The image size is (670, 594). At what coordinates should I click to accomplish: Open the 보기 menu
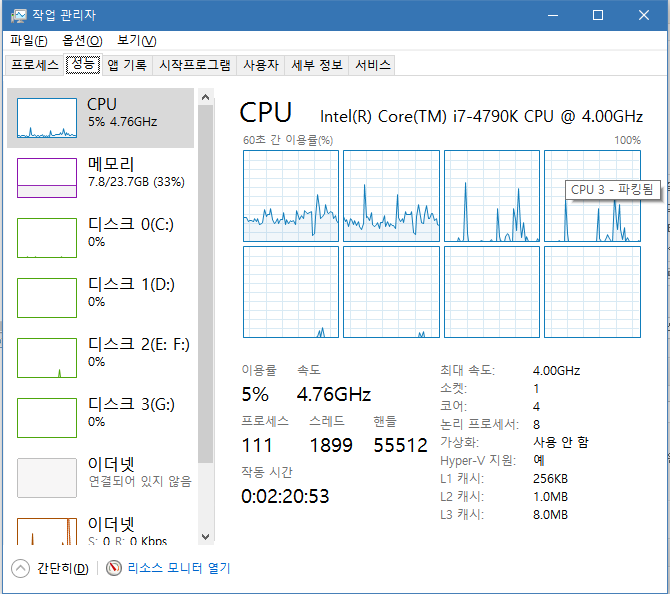(136, 41)
